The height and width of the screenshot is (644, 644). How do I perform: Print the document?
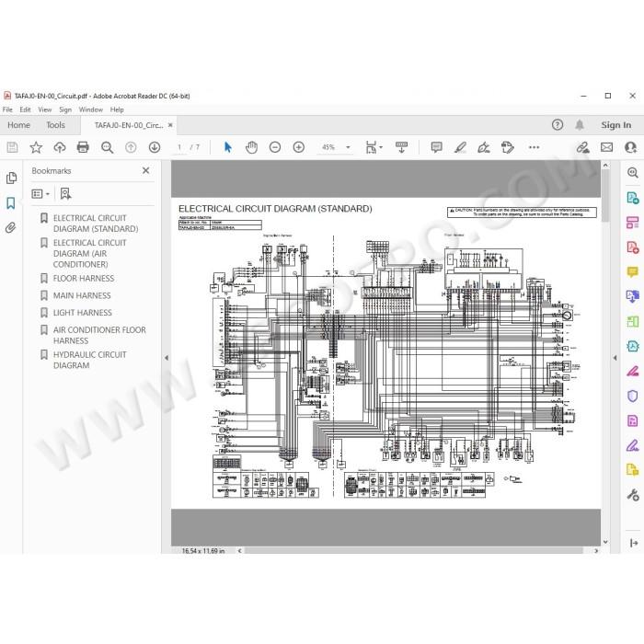(x=83, y=147)
